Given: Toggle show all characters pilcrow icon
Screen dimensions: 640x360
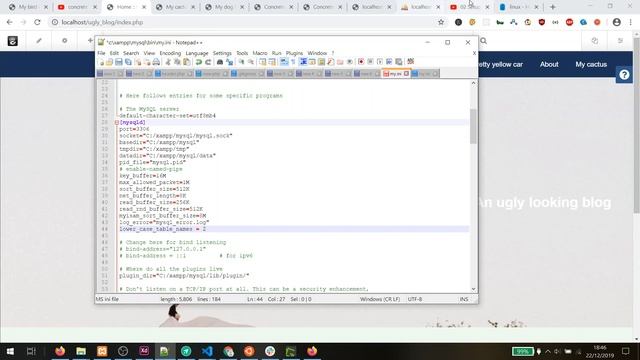Looking at the screenshot, I should pos(293,62).
